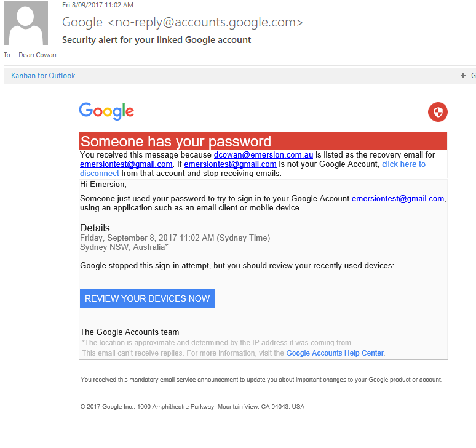Click the 2017 Google Inc. copyright footer
Viewport: 476px width, 448px height.
pyautogui.click(x=192, y=407)
